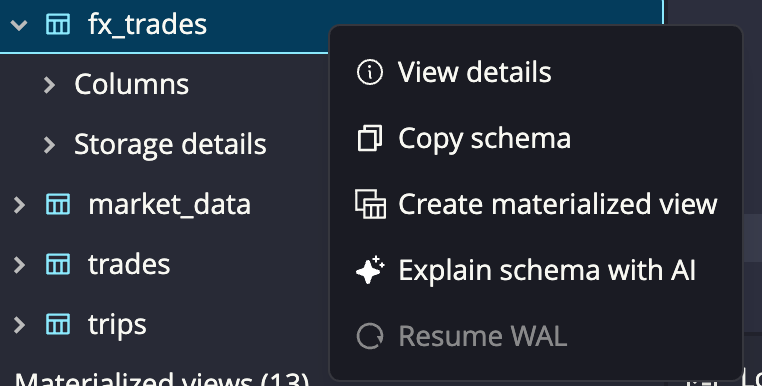Image resolution: width=762 pixels, height=386 pixels.
Task: Click the fx_trades table icon
Action: click(x=58, y=24)
